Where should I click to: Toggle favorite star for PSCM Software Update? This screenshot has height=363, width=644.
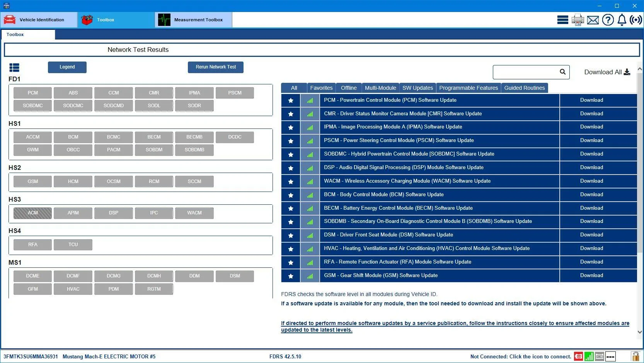291,141
